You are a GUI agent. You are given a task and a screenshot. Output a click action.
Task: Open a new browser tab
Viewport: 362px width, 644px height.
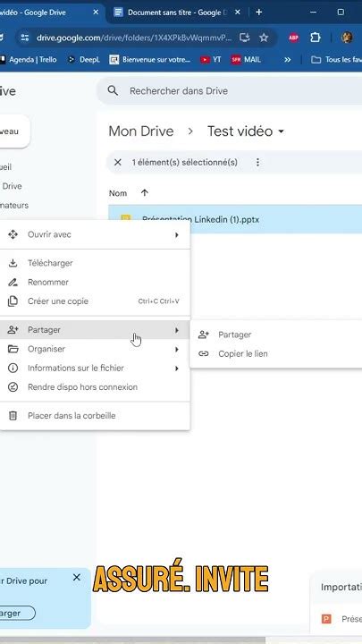pos(259,13)
